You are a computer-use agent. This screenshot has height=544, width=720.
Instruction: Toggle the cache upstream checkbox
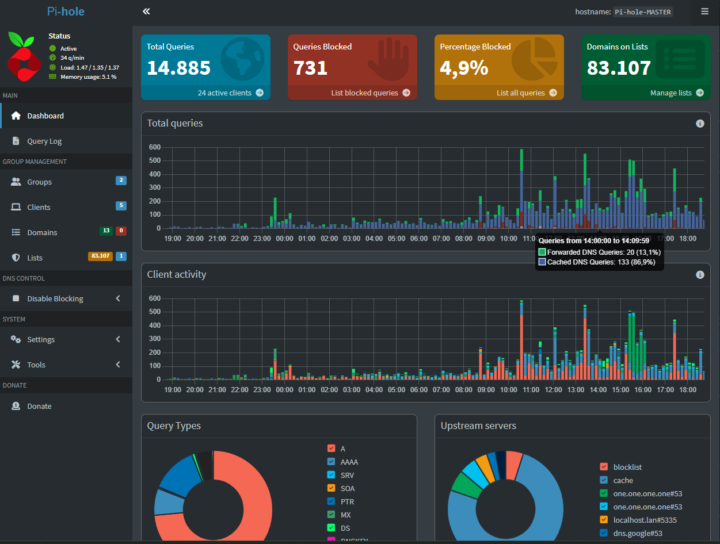(604, 480)
